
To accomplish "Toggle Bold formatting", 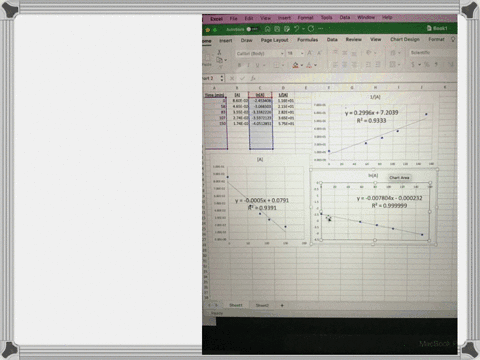I will click(x=239, y=65).
